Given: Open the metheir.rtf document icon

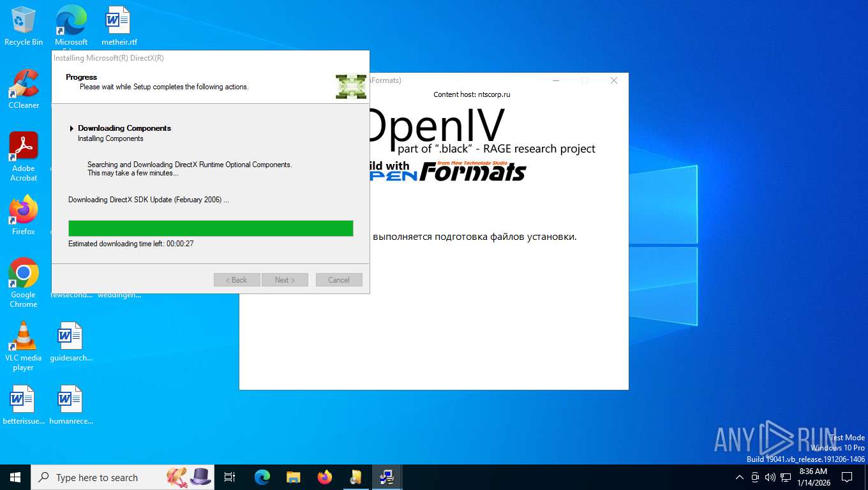Looking at the screenshot, I should click(119, 26).
